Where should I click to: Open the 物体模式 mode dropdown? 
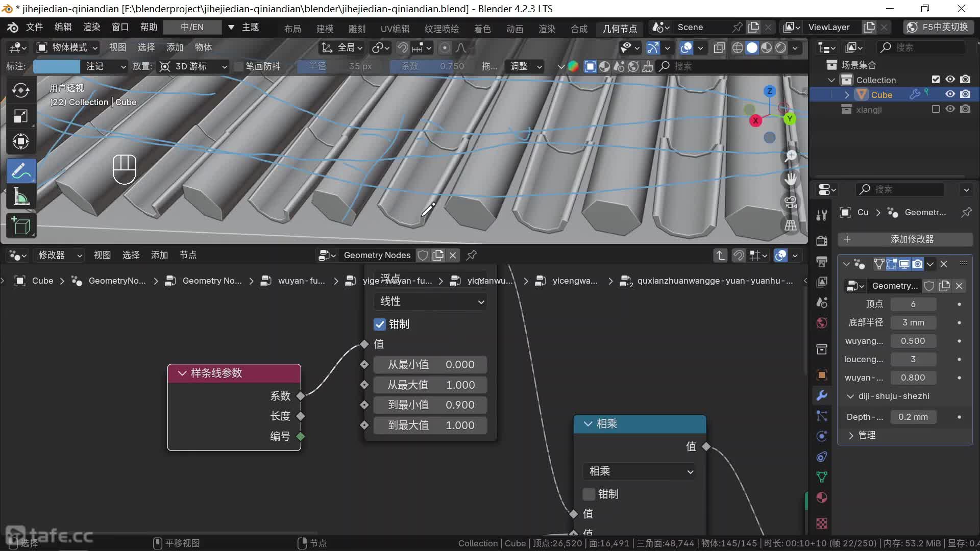pyautogui.click(x=67, y=47)
